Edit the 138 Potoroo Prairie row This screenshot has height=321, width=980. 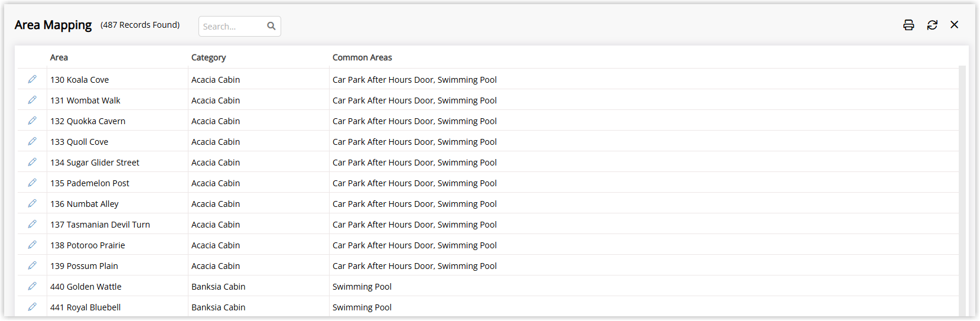(x=32, y=245)
